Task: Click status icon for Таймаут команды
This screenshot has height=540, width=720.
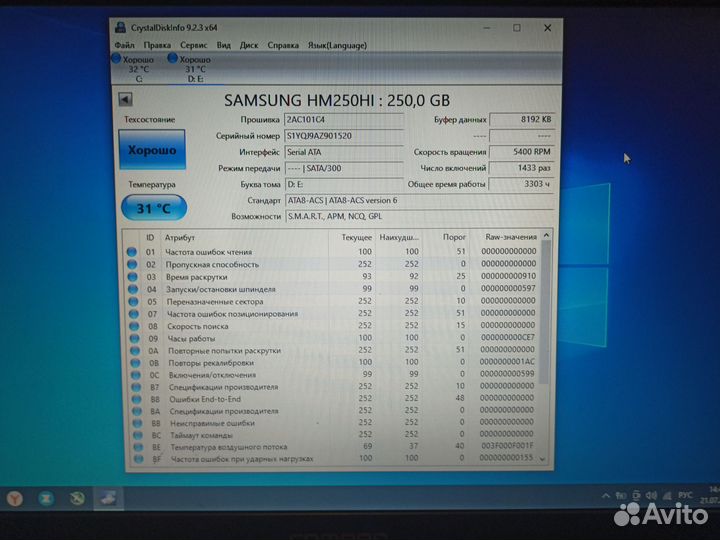Action: (138, 435)
